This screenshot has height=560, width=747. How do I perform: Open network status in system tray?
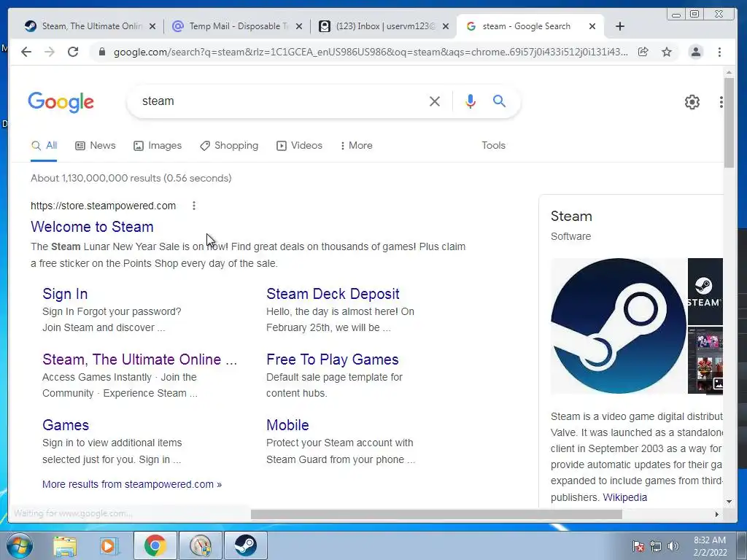tap(656, 546)
